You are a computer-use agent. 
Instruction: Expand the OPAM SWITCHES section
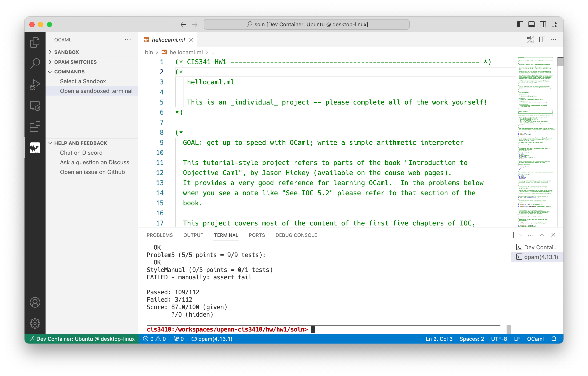[75, 62]
